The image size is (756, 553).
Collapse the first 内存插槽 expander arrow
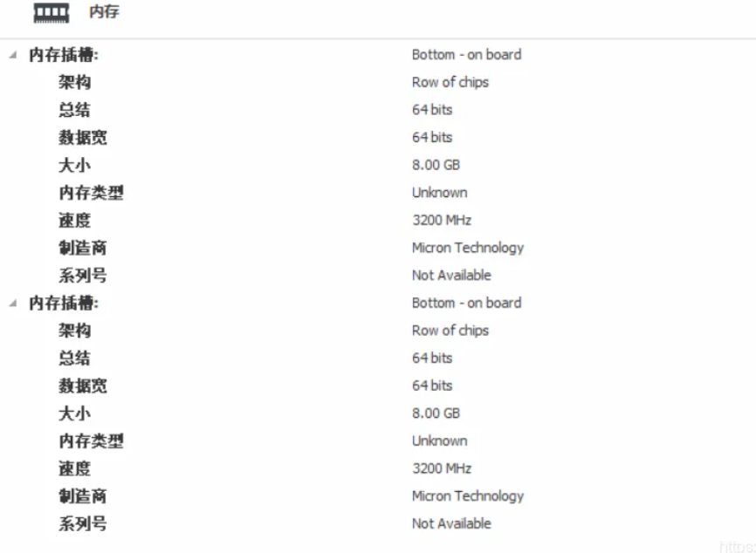pyautogui.click(x=12, y=55)
